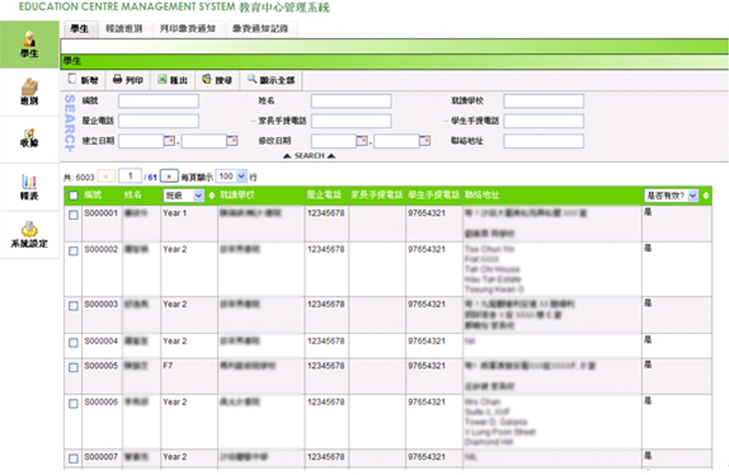The height and width of the screenshot is (475, 729).
Task: Switch to the 繳費通知記錄 tab
Action: tap(260, 29)
